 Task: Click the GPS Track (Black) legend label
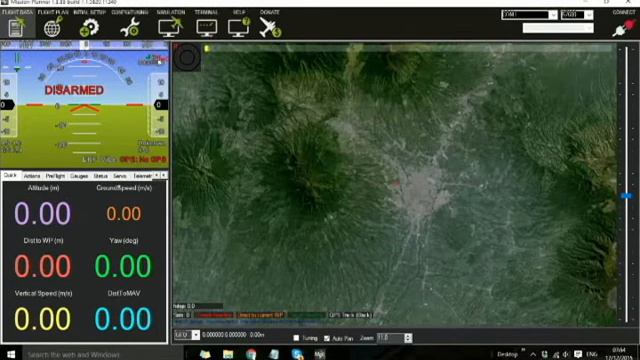(x=351, y=315)
